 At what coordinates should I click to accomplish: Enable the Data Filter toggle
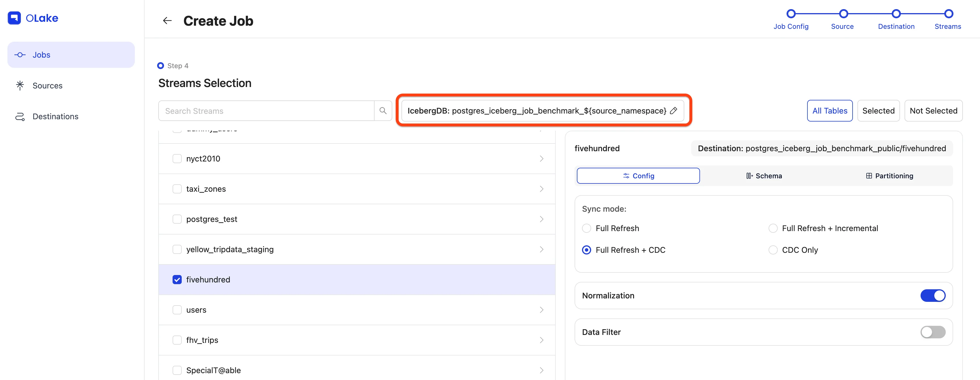(x=933, y=332)
